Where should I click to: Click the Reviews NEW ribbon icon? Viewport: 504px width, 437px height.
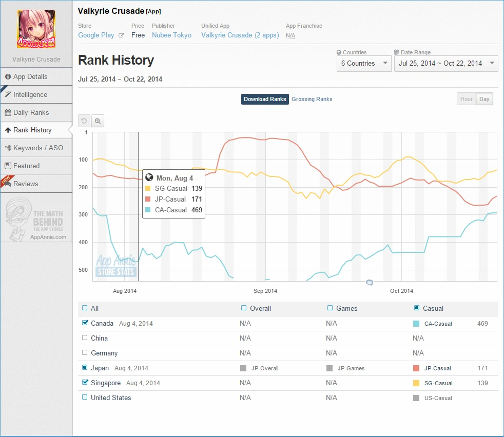tap(7, 181)
